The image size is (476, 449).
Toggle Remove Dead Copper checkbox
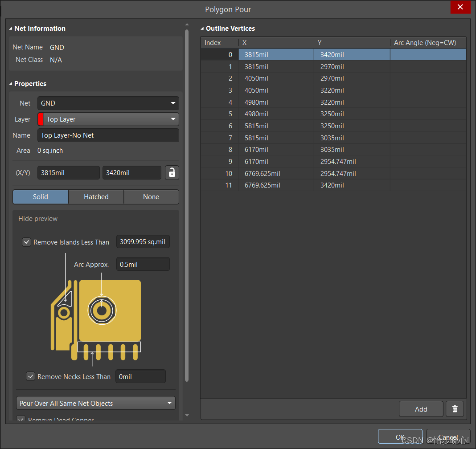coord(21,418)
